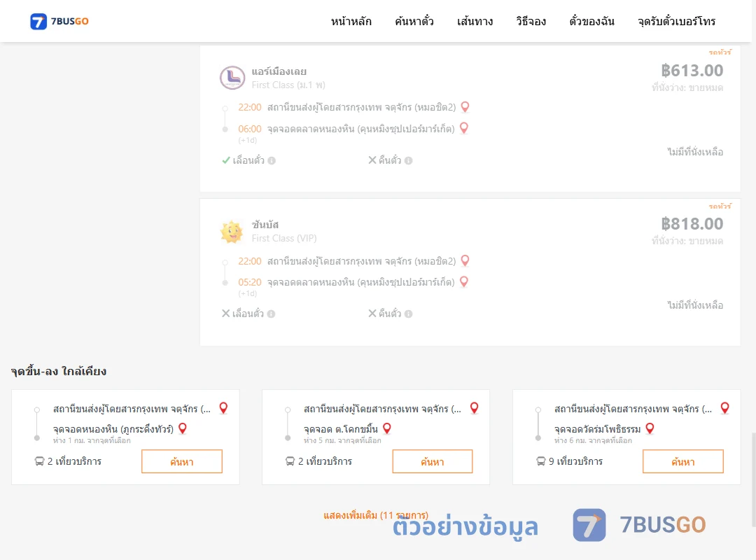Click the green check next to เลื่อนตั๋ว

(225, 160)
